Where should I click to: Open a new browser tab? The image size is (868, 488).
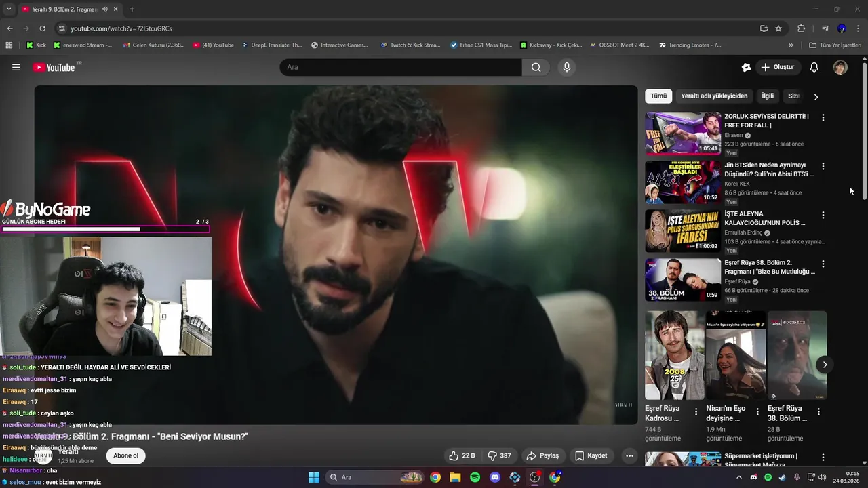(x=132, y=9)
